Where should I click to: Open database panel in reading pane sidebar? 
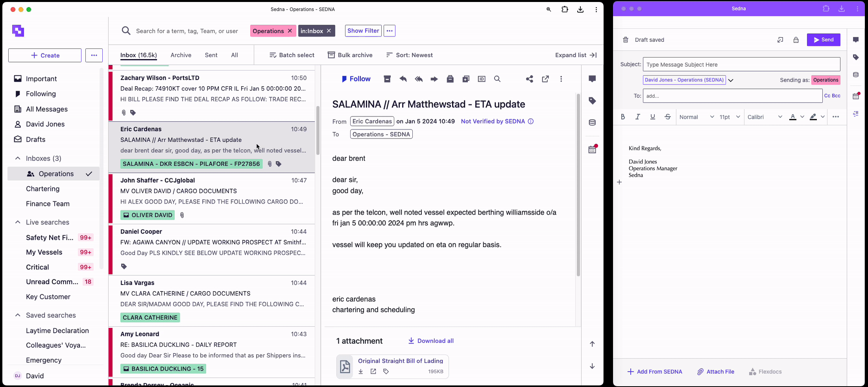592,122
